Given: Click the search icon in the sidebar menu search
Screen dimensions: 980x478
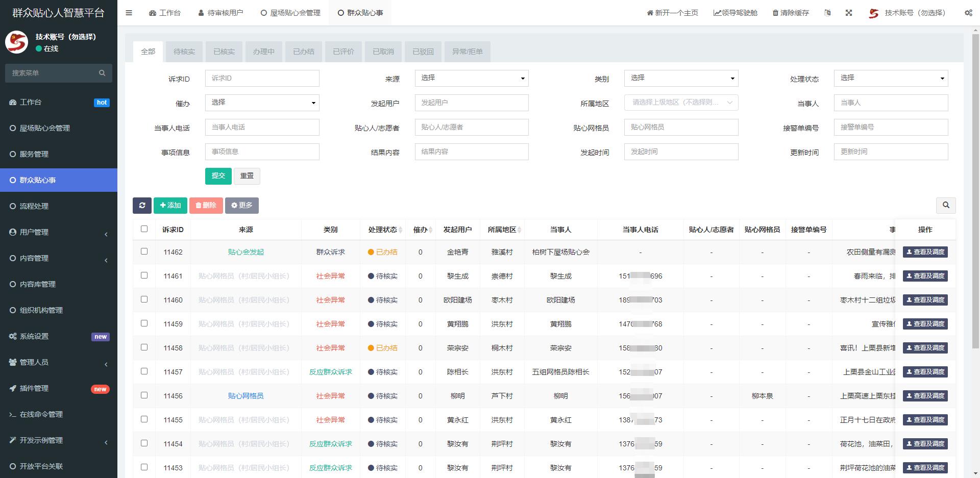Looking at the screenshot, I should 102,73.
